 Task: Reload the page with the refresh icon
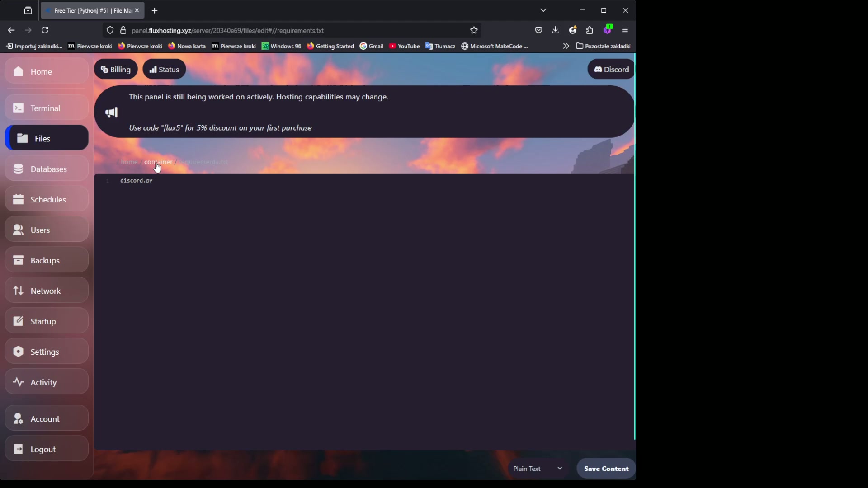coord(45,30)
